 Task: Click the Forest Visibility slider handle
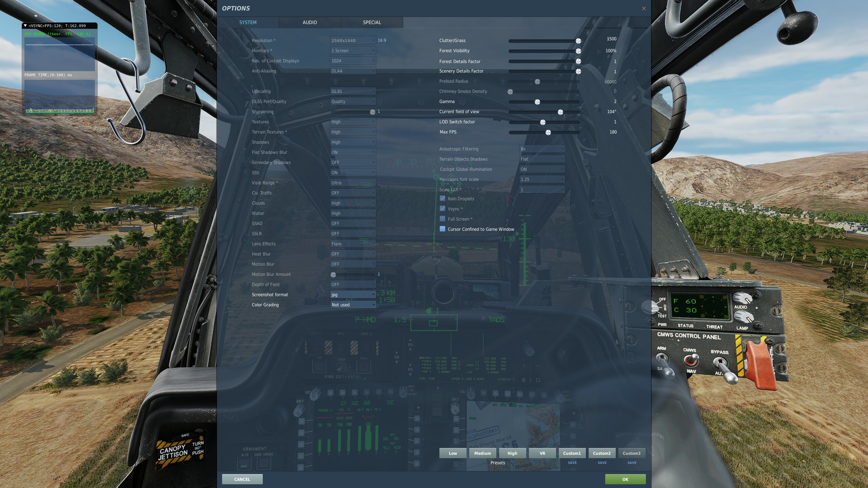[578, 51]
